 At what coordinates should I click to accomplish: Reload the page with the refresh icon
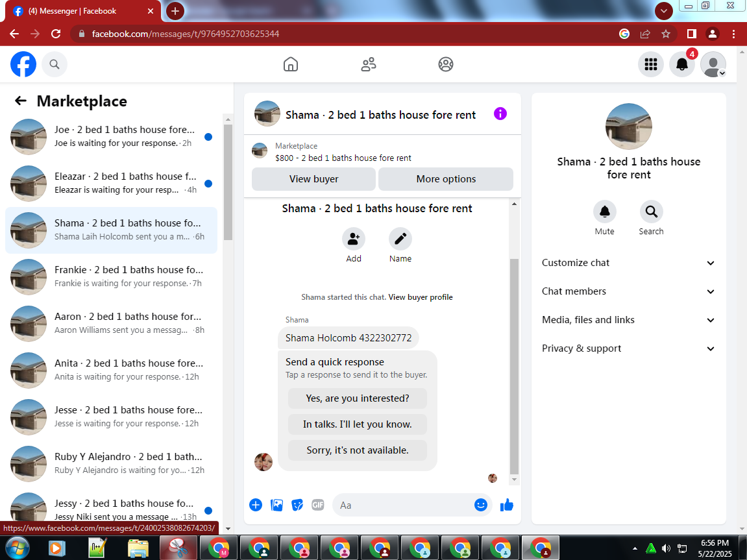point(56,34)
